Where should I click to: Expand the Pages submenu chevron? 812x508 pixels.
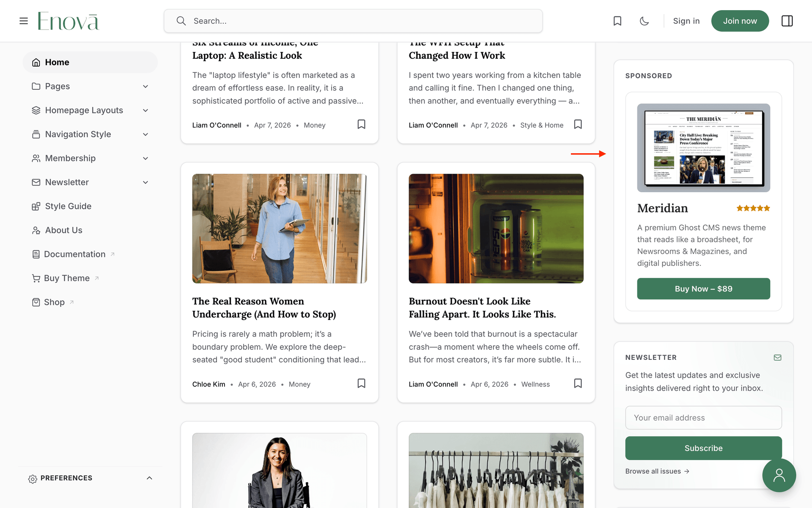pyautogui.click(x=145, y=86)
